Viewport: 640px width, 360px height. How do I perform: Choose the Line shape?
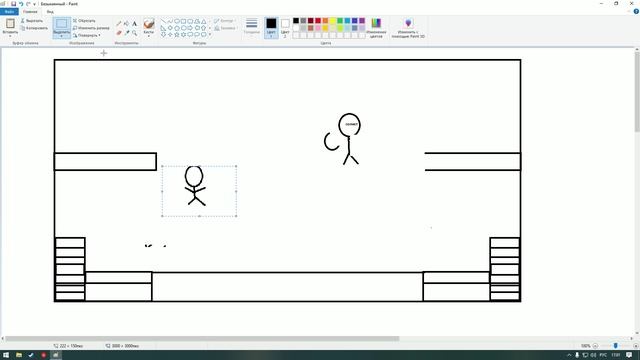tap(163, 21)
